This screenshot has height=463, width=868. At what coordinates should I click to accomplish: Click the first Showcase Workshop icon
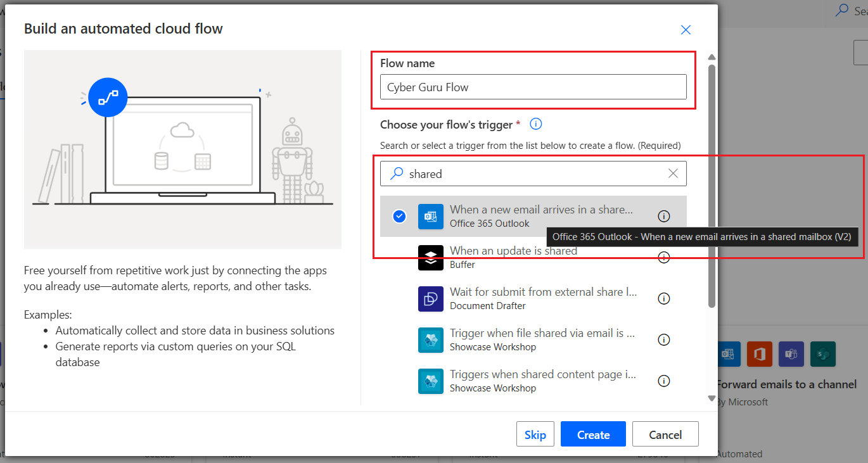[x=431, y=340]
